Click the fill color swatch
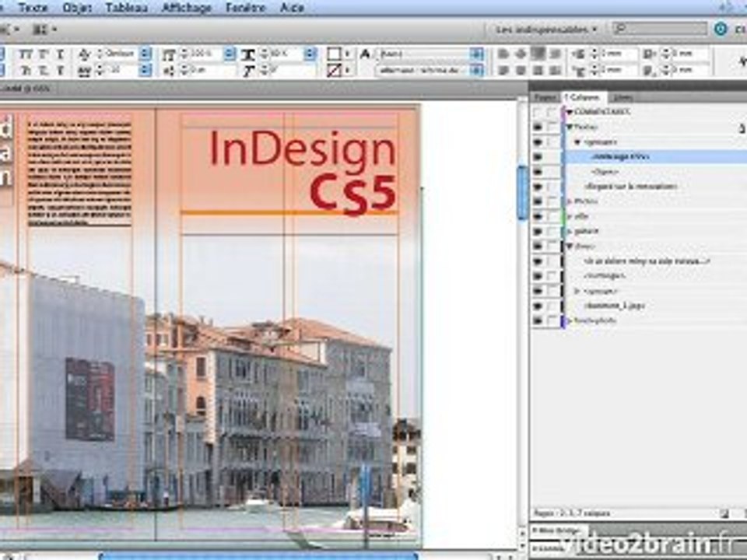Viewport: 747px width, 560px height. click(335, 54)
